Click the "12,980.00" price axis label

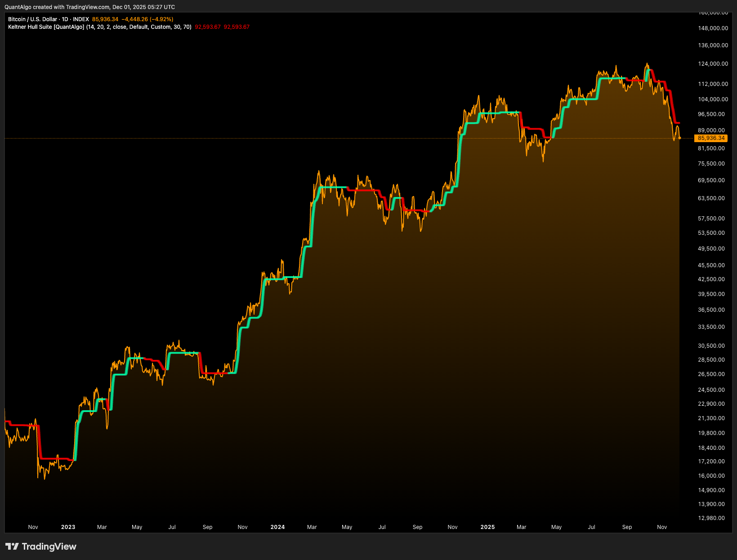[x=711, y=518]
